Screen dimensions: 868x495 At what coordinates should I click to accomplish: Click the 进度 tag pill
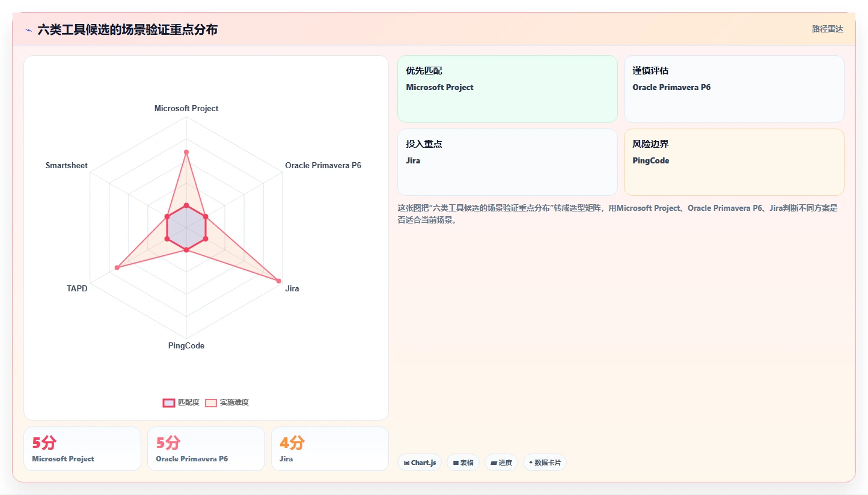click(501, 463)
